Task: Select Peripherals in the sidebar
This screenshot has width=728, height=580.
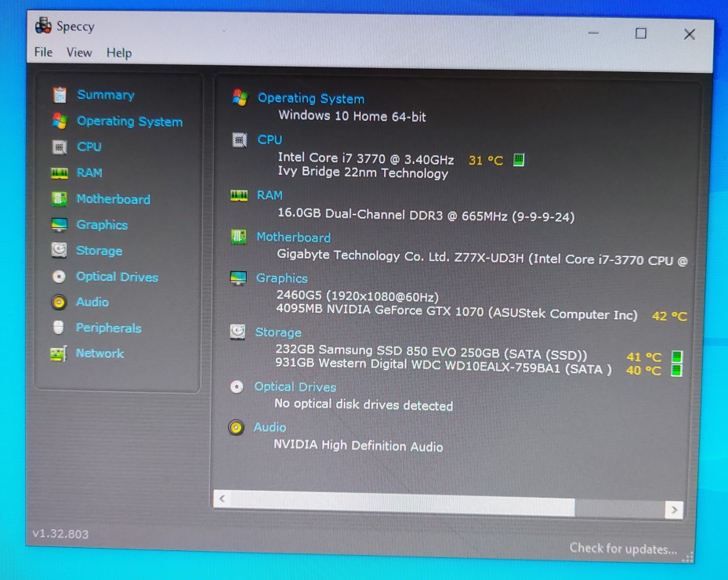Action: 108,328
